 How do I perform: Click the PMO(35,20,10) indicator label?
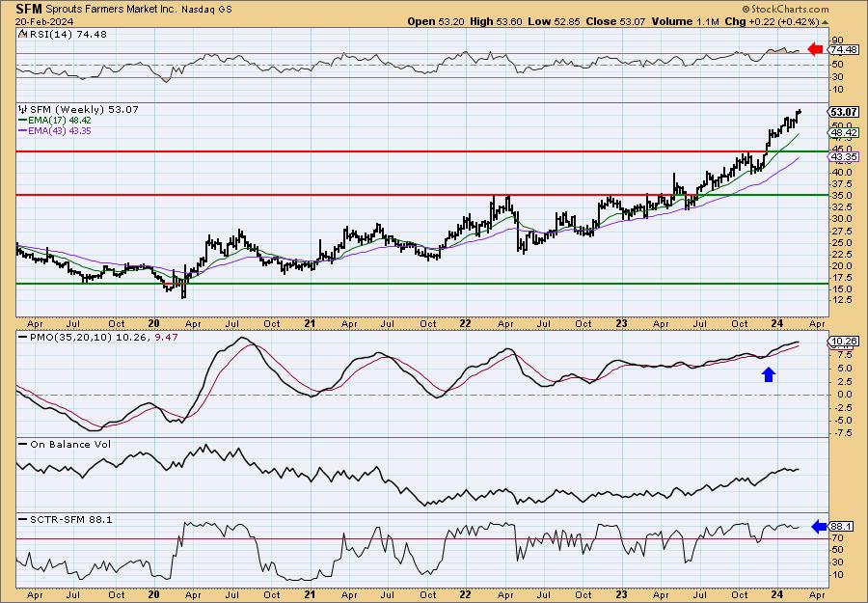point(70,338)
